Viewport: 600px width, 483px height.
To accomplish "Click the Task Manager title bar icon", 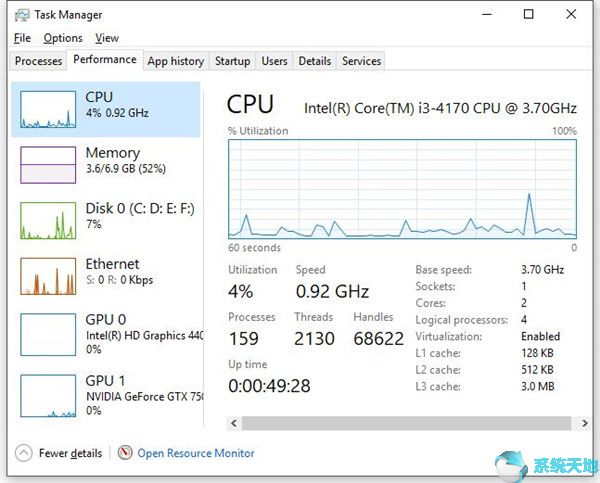I will [22, 15].
